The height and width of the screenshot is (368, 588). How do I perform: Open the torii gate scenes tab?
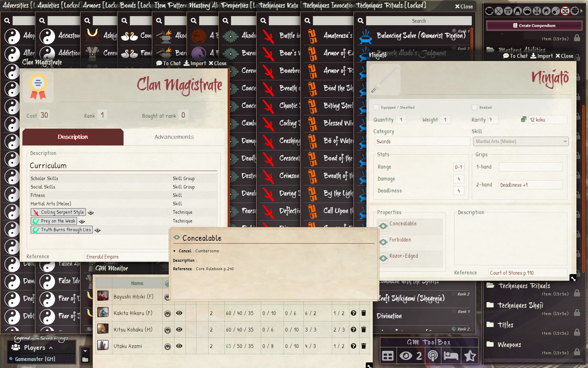508,11
